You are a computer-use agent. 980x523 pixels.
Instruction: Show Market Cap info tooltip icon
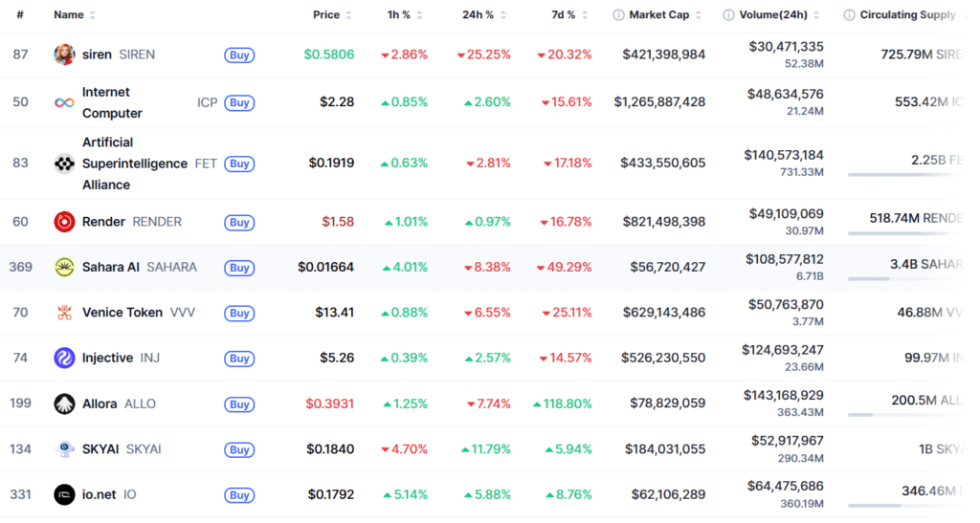pyautogui.click(x=618, y=15)
